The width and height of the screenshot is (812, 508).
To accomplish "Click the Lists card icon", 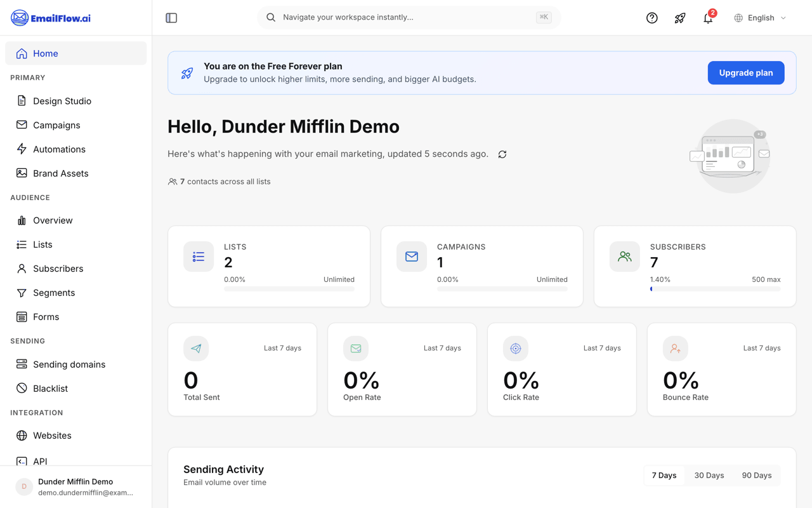I will click(199, 257).
